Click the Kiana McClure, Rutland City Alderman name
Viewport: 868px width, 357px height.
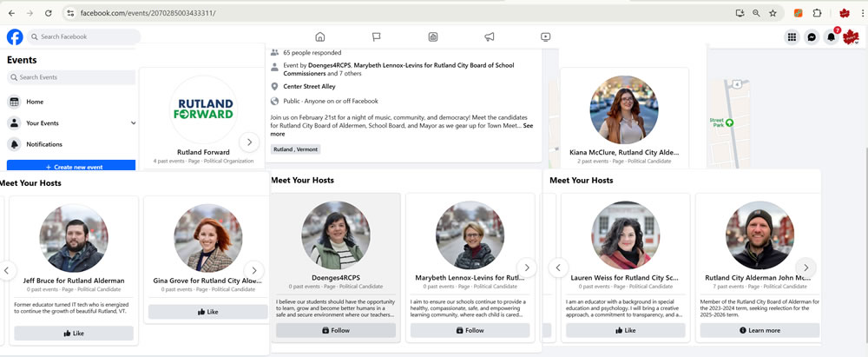pos(624,152)
